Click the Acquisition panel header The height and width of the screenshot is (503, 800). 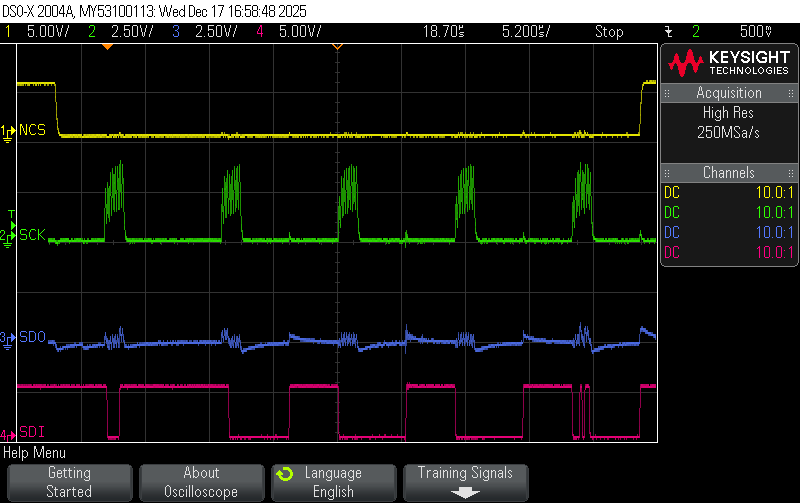point(729,93)
